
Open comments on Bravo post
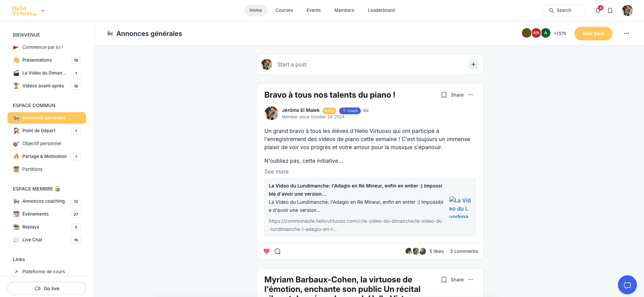point(277,251)
